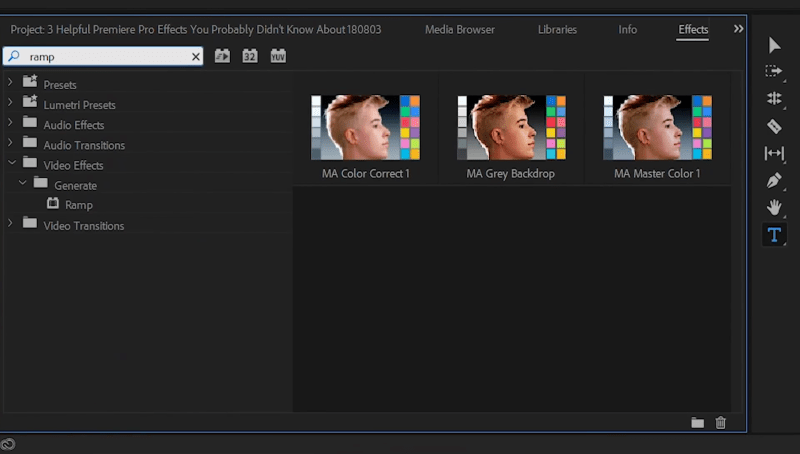Select the Slip tool
This screenshot has width=800, height=454.
coord(774,153)
